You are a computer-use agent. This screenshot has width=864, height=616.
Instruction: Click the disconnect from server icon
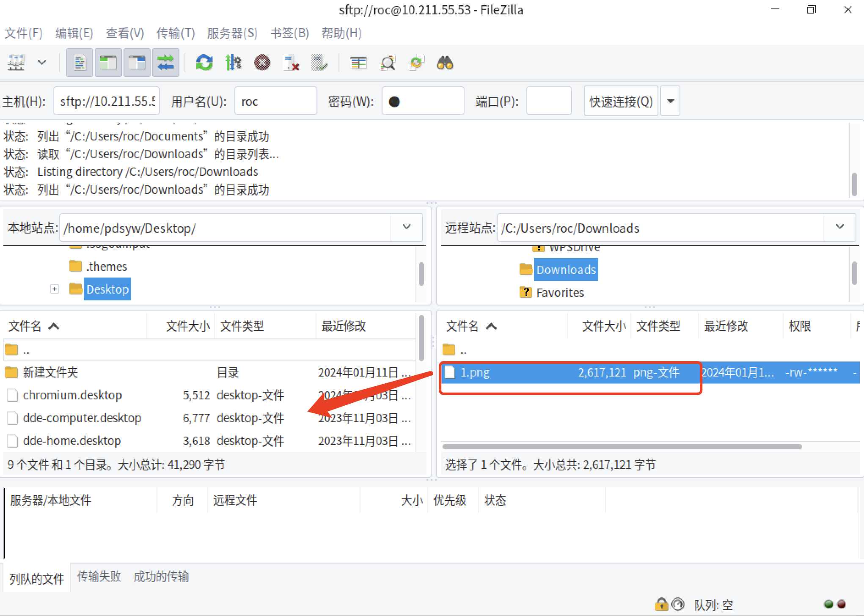point(291,63)
